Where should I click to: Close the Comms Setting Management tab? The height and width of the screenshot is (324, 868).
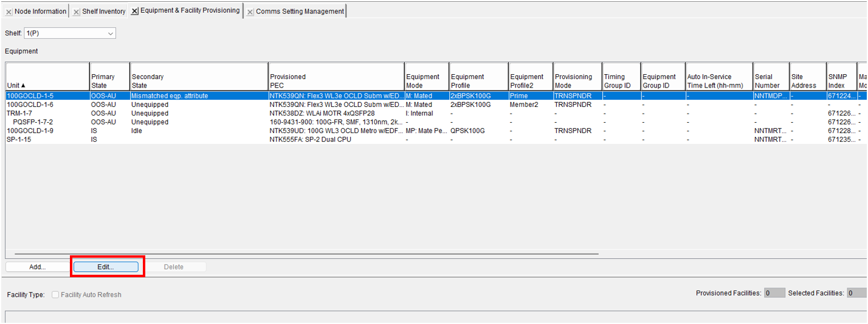250,12
